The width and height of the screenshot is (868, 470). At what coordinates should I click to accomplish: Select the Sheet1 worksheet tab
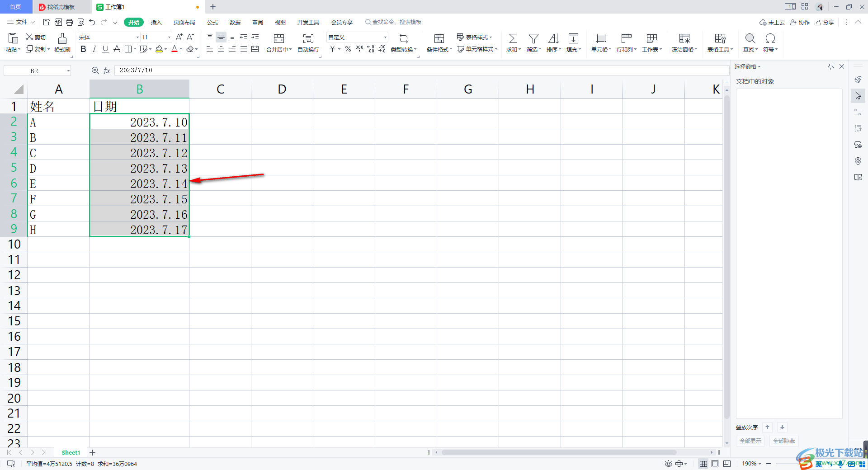pos(71,452)
